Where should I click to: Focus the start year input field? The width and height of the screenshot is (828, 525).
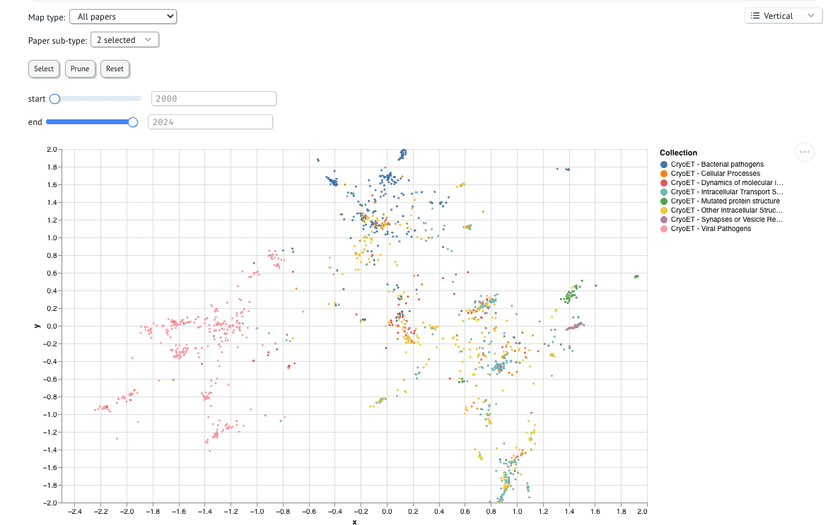tap(213, 99)
